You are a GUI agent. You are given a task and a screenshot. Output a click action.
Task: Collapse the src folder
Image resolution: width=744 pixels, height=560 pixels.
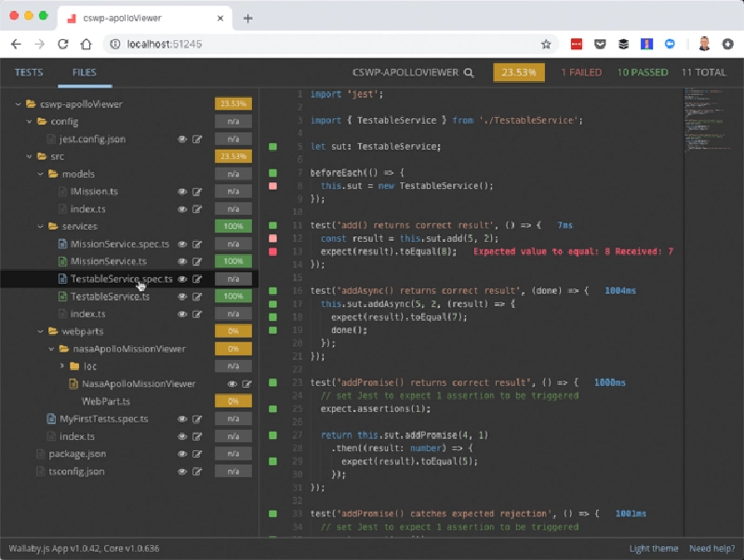pos(29,156)
